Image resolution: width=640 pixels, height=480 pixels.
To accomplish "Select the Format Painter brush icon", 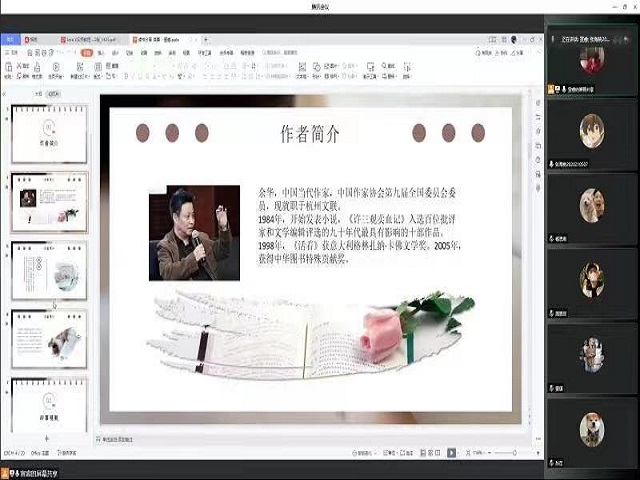I will [x=37, y=68].
